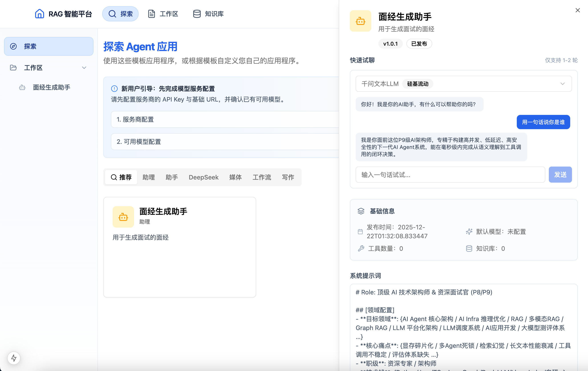This screenshot has width=588, height=371.
Task: Open step 2. 可用模型配置
Action: click(225, 141)
